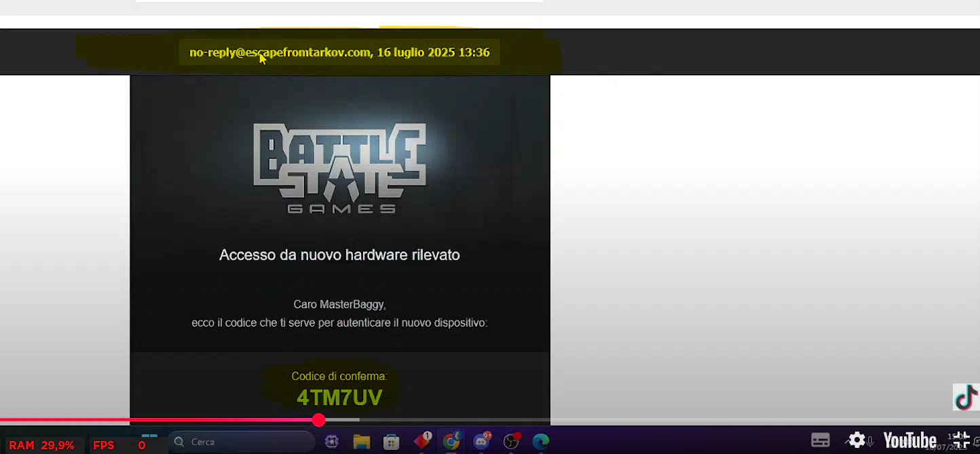Open video on YouTube via logo
This screenshot has width=980, height=454.
[x=909, y=440]
